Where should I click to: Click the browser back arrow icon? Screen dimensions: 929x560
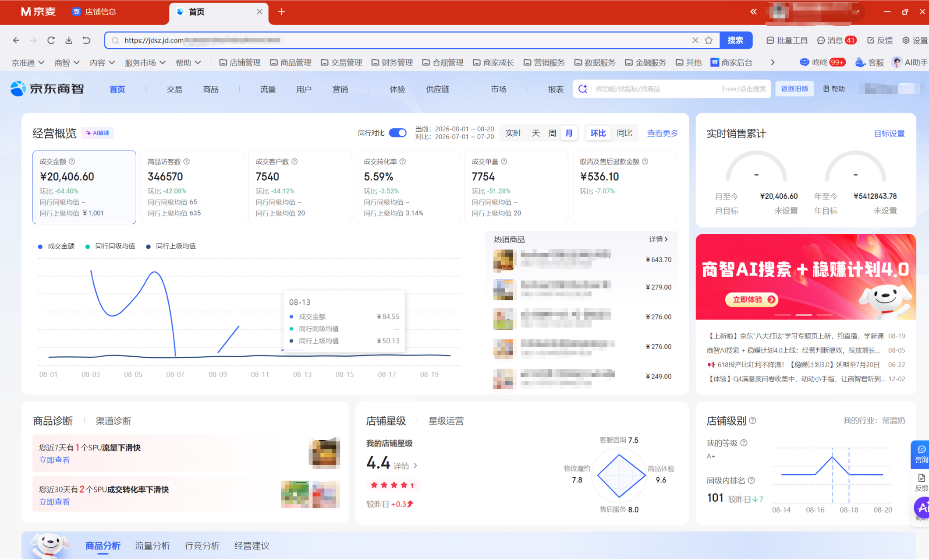point(16,40)
